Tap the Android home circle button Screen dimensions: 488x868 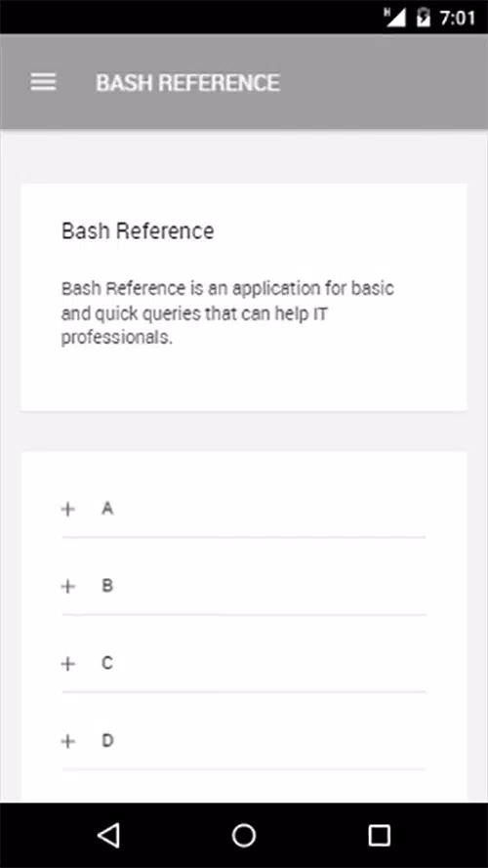pyautogui.click(x=244, y=835)
